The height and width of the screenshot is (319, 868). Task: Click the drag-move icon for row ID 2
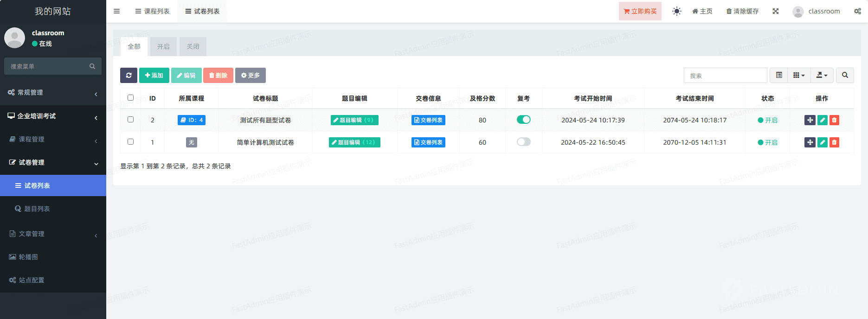[810, 120]
